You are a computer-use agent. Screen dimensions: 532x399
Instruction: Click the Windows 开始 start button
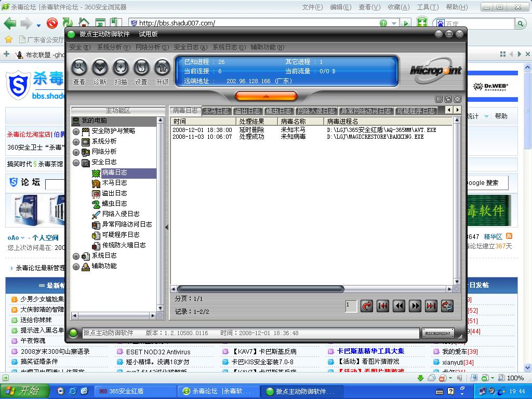(x=24, y=391)
